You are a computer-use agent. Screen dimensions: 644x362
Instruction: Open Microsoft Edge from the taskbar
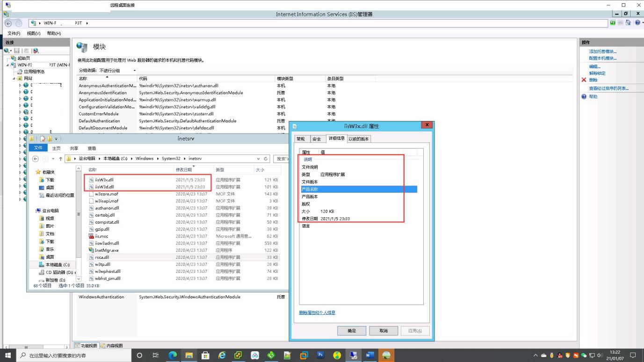(x=173, y=355)
